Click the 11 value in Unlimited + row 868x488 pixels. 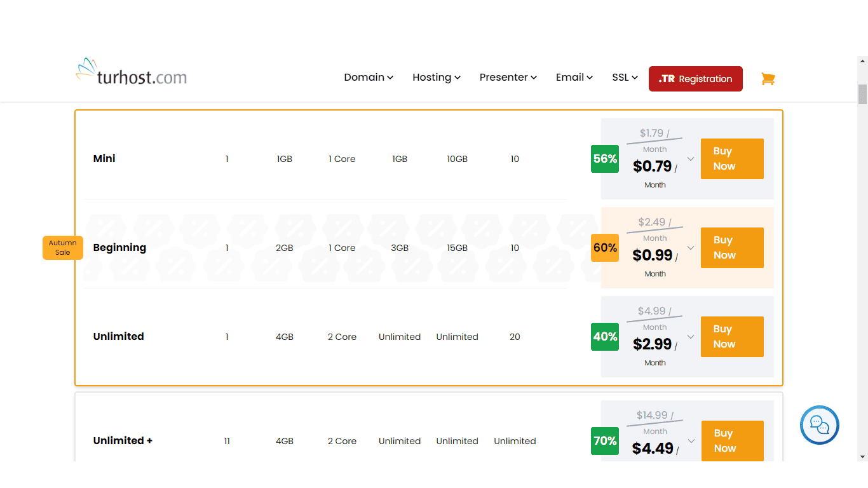(x=227, y=441)
